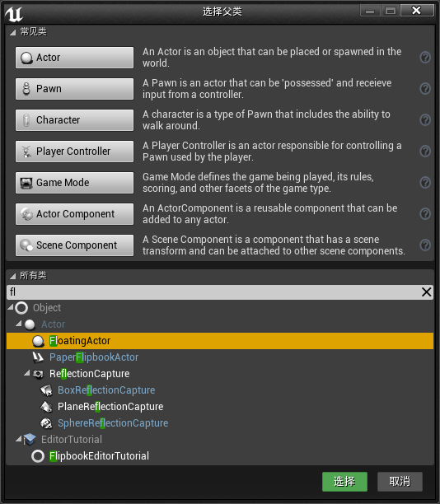Choose Scene Component as parent class
This screenshot has width=440, height=504.
(x=75, y=245)
